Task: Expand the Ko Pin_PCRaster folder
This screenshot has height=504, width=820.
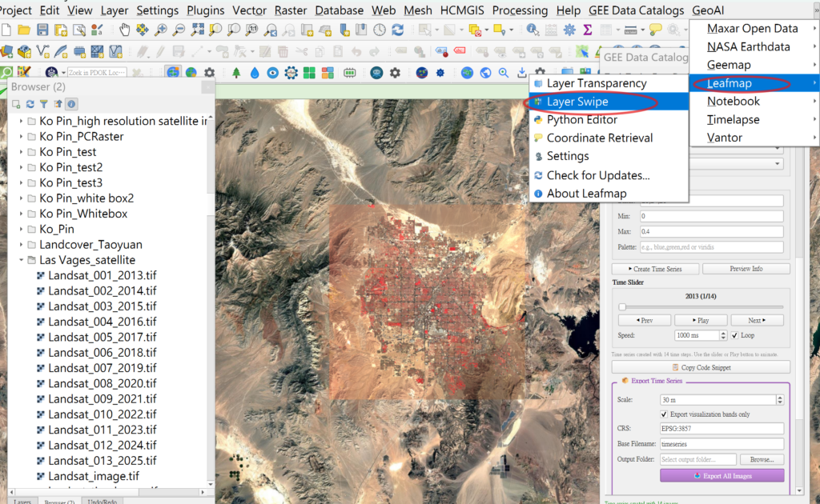Action: (x=21, y=136)
